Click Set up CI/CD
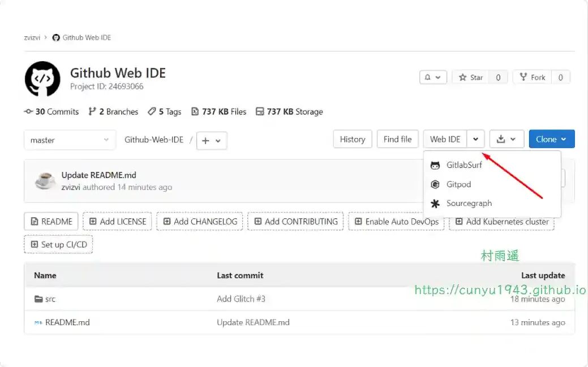Viewport: 588px width, 367px height. point(58,244)
